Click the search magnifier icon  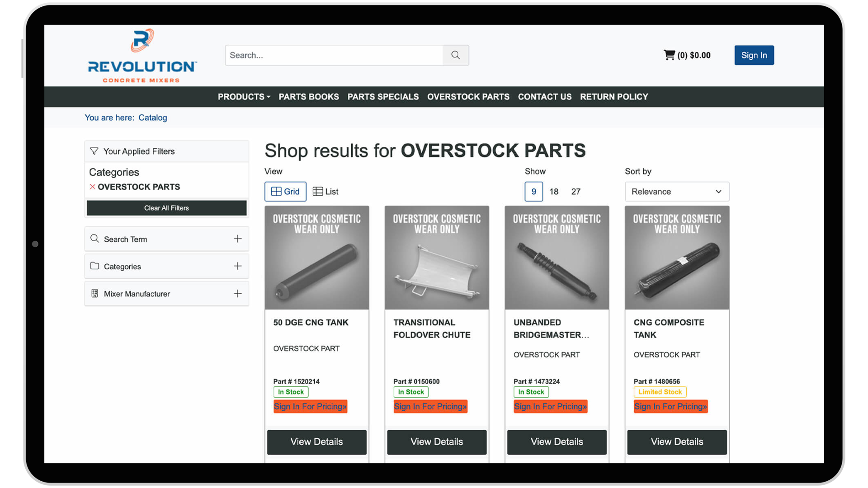click(x=455, y=55)
